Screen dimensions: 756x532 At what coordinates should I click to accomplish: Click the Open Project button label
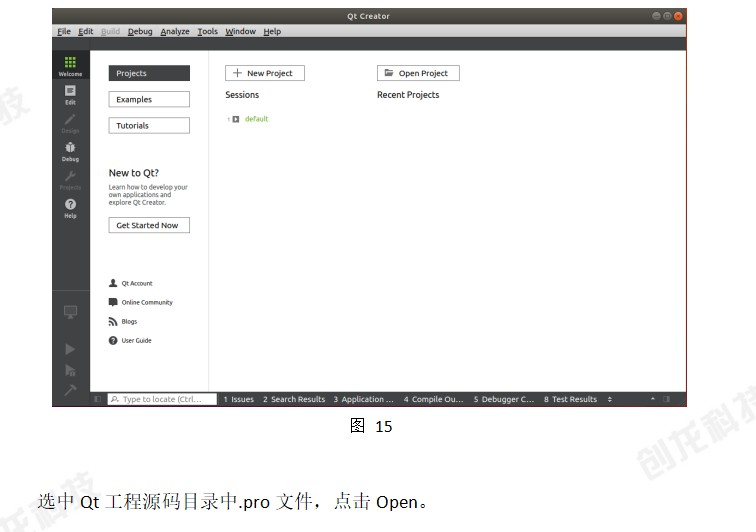pyautogui.click(x=423, y=73)
